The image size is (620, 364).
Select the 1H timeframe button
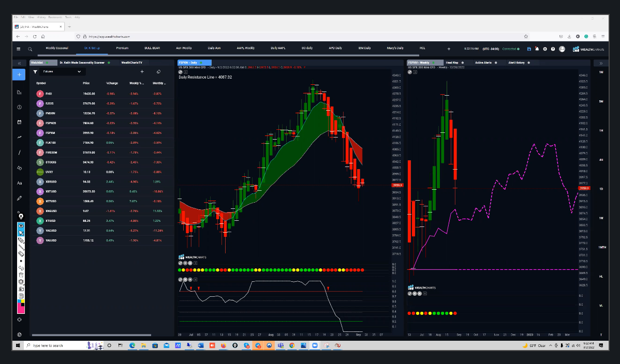point(601,130)
